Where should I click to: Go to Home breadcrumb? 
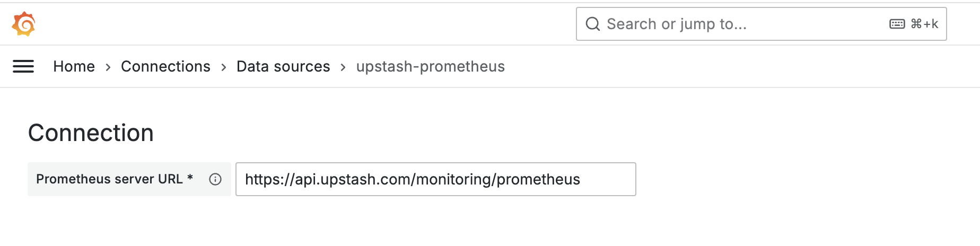(74, 66)
